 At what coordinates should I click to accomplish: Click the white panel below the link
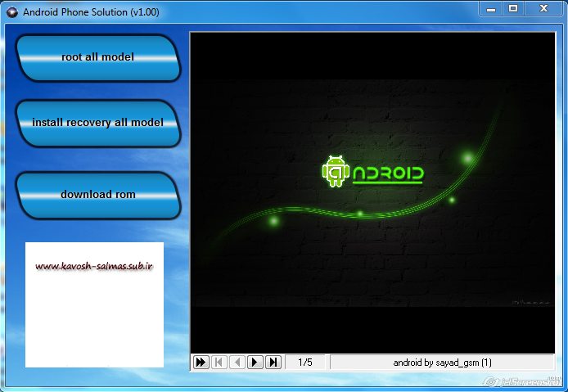94,321
